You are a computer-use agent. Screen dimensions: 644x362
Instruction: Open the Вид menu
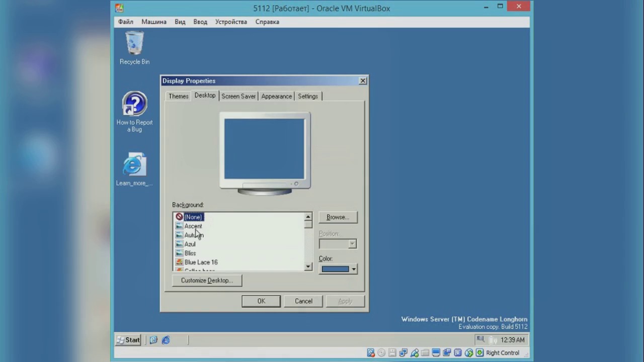click(180, 22)
